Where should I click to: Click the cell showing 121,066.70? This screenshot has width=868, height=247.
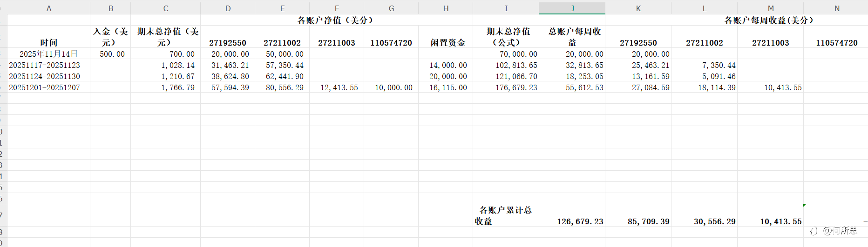pyautogui.click(x=506, y=76)
